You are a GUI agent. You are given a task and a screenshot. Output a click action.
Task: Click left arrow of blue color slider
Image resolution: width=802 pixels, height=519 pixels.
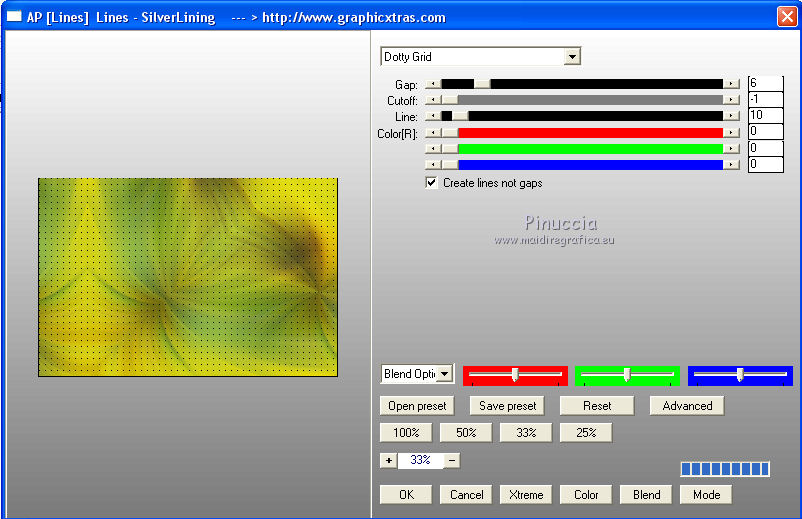tap(433, 165)
